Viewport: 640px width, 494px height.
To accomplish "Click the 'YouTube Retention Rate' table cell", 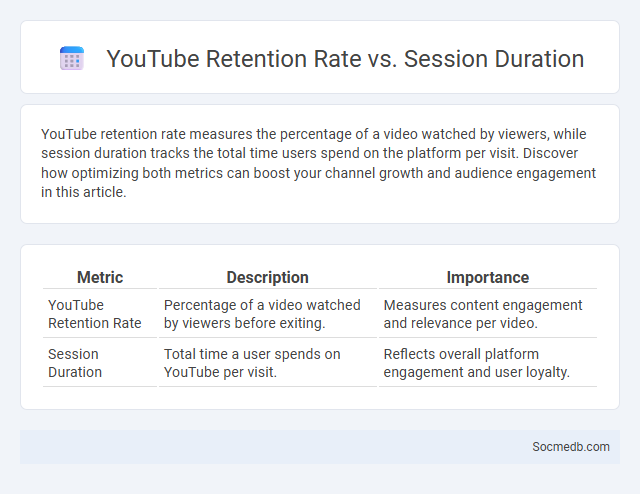I will (x=100, y=314).
